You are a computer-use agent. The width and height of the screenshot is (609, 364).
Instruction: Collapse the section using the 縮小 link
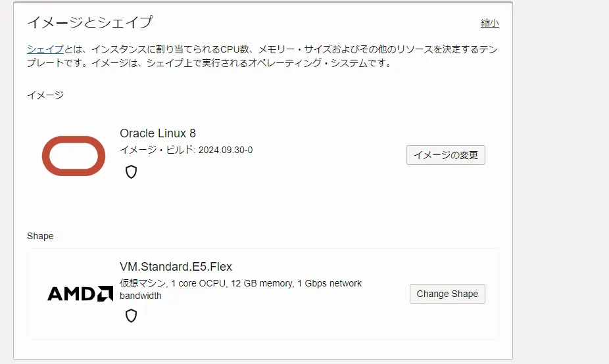coord(489,23)
